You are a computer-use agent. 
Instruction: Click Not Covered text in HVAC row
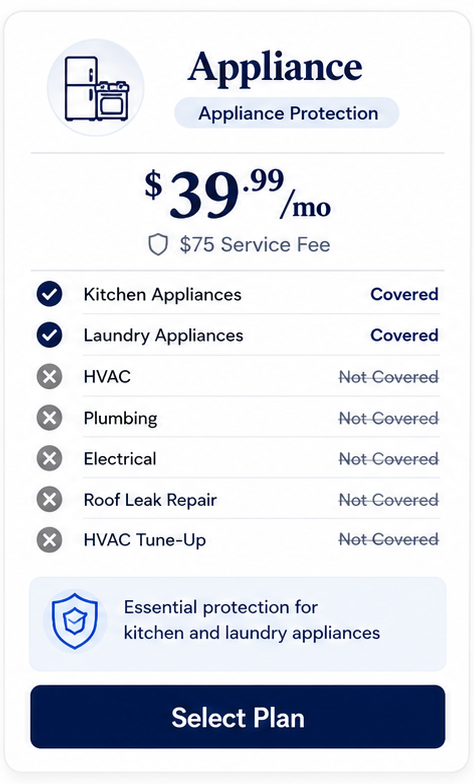[x=389, y=376]
